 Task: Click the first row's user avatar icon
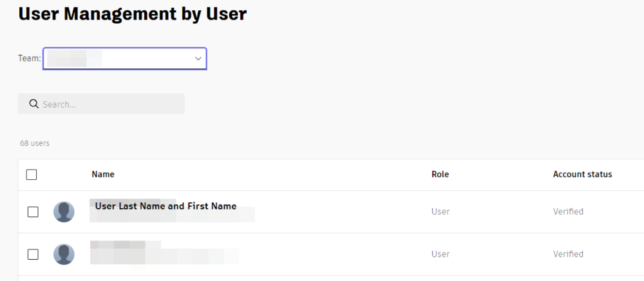pyautogui.click(x=64, y=211)
